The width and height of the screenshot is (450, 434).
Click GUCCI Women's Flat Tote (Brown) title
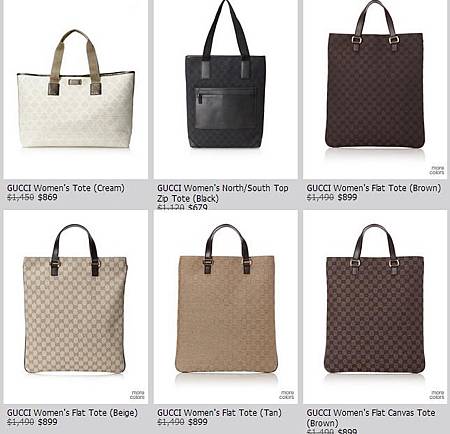[x=374, y=188]
